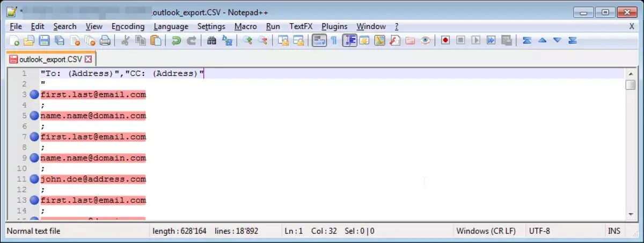Create a new document via toolbar

[15, 40]
